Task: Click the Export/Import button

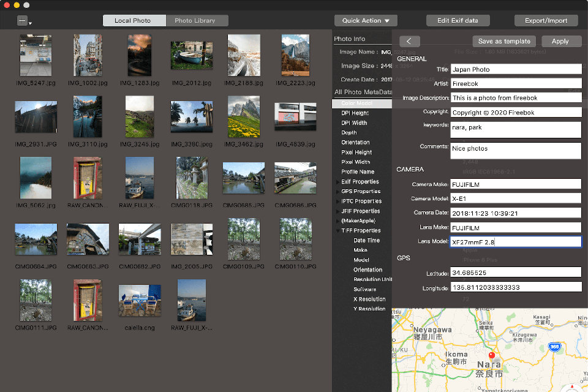Action: coord(546,21)
